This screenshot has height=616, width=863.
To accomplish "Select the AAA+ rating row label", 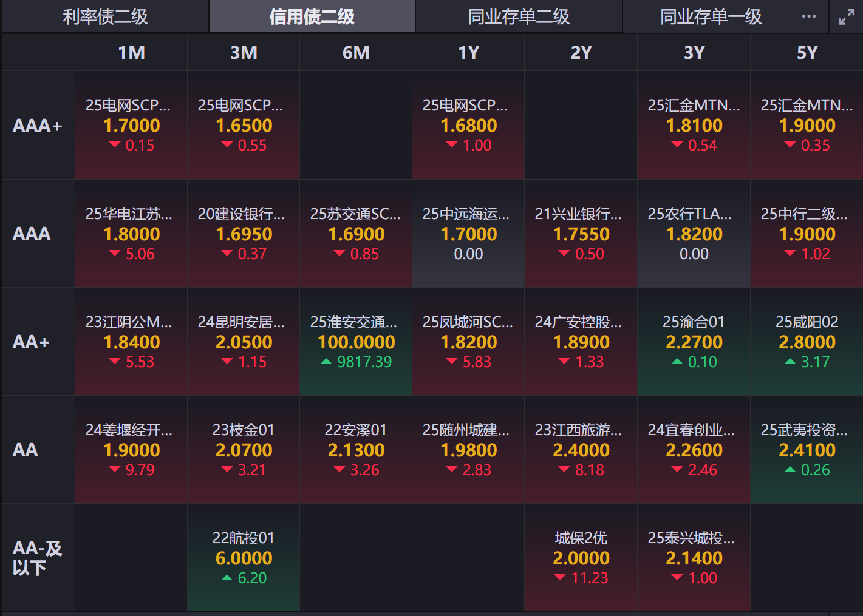I will point(38,126).
